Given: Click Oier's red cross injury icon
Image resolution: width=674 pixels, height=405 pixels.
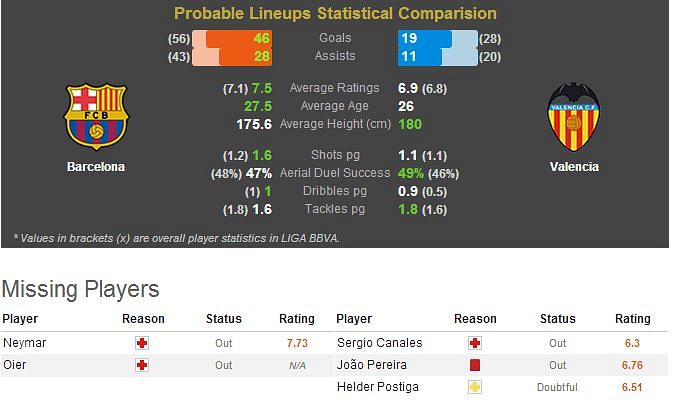Looking at the screenshot, I should pyautogui.click(x=142, y=365).
